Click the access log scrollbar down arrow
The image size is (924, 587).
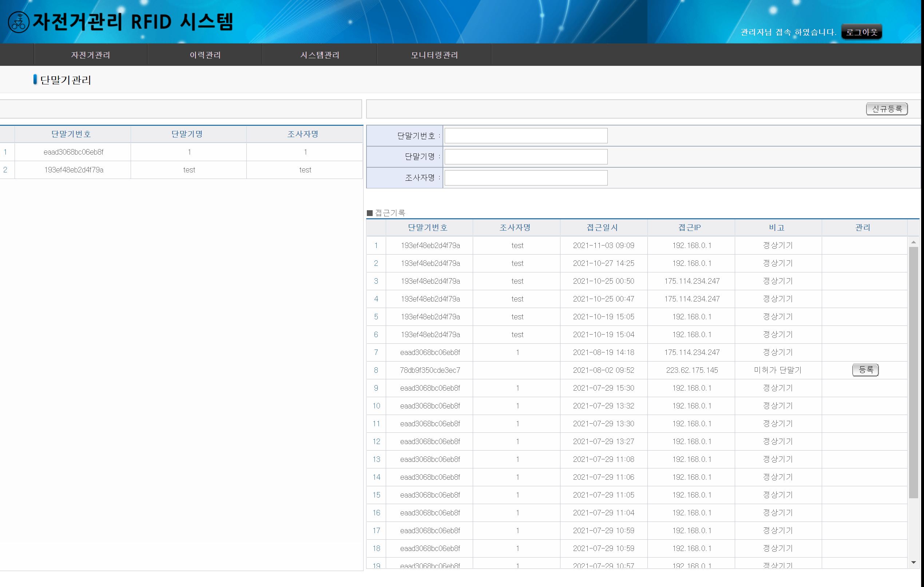click(913, 563)
